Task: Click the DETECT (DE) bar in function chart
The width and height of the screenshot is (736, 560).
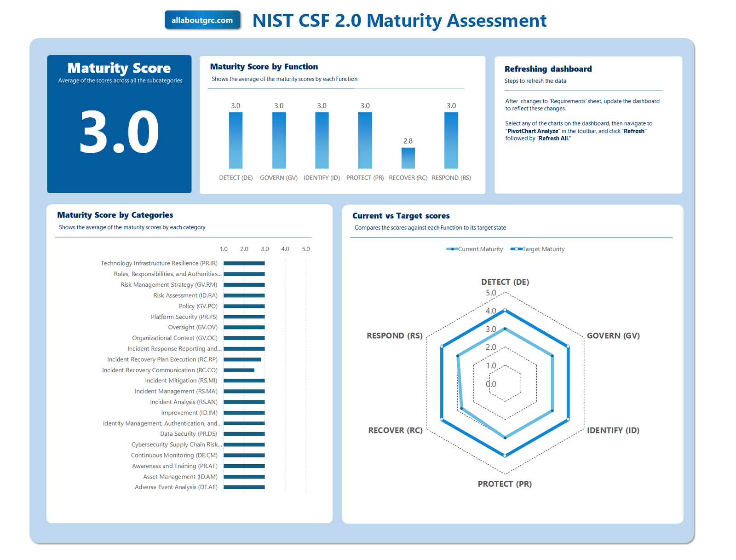Action: tap(236, 140)
